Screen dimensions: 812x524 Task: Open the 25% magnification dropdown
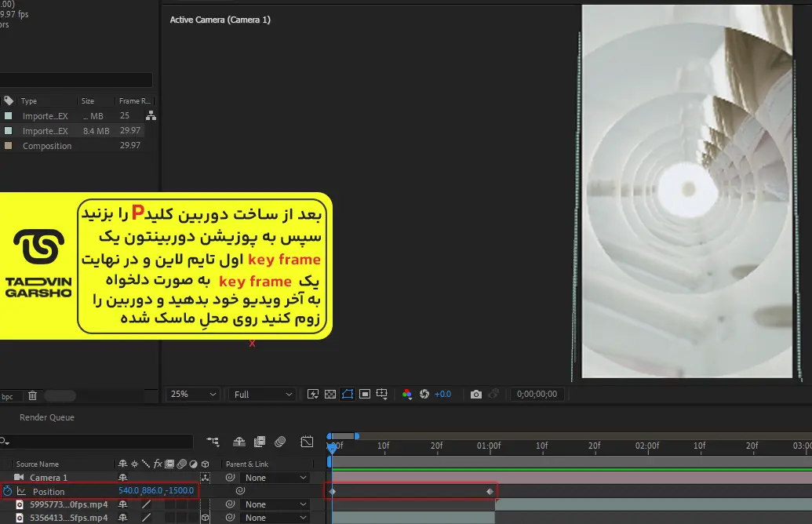[x=194, y=395]
